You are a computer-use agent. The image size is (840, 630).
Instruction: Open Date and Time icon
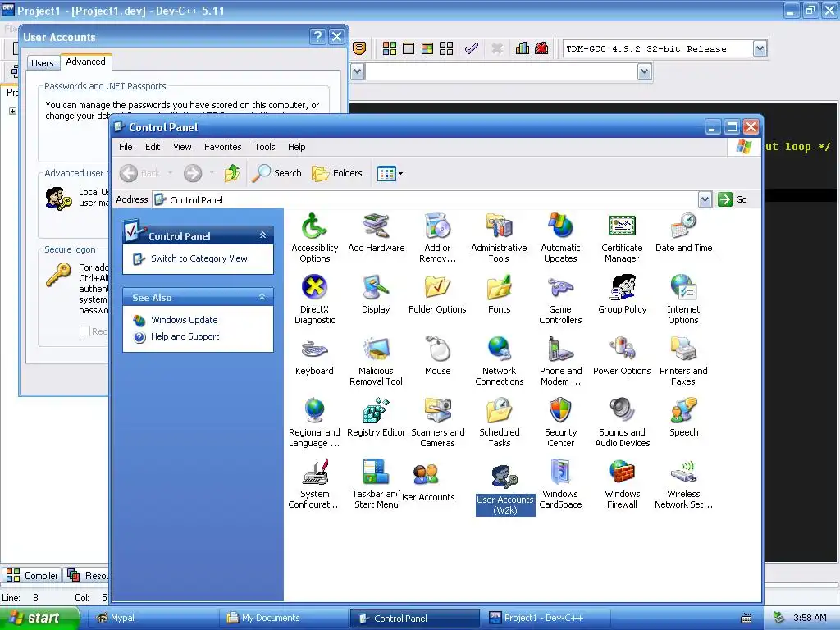(683, 232)
